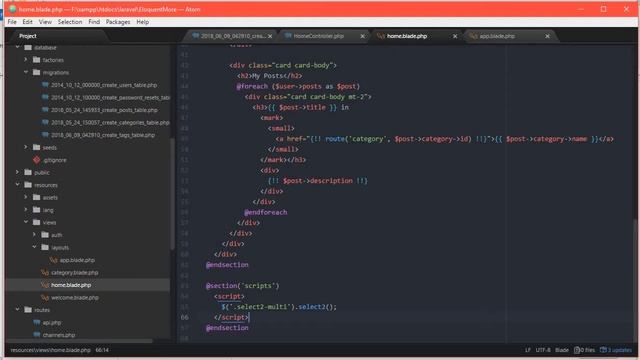
Task: Click the public folder icon
Action: click(28, 172)
